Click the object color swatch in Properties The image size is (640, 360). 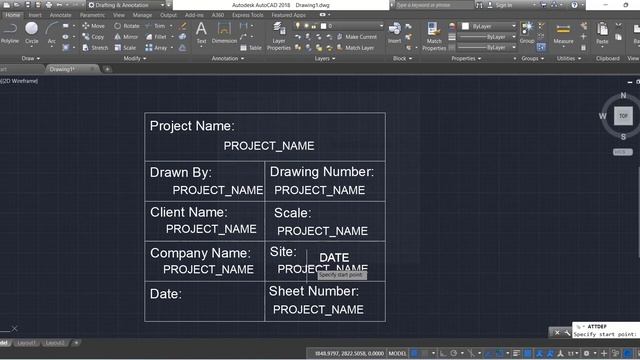click(465, 26)
